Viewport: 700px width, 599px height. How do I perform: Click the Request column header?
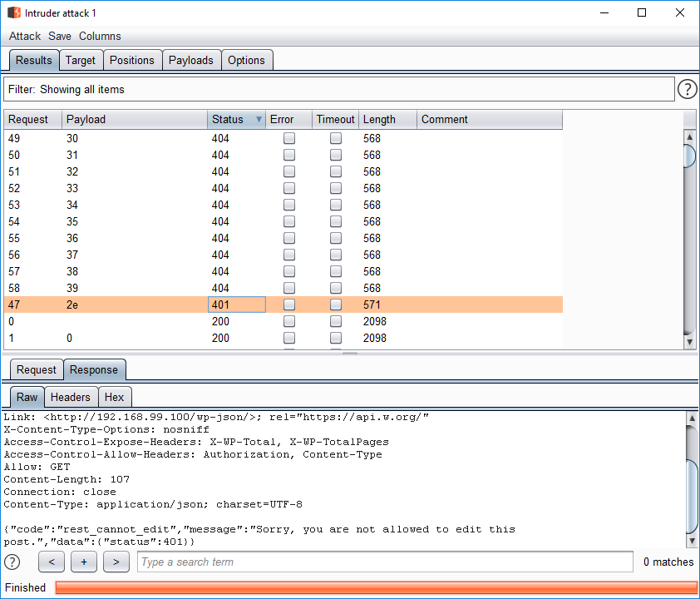(x=32, y=119)
